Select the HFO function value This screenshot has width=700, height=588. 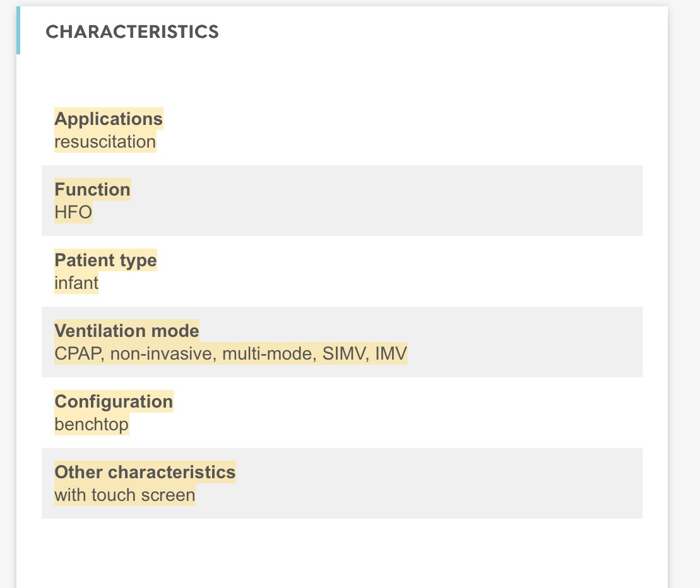tap(73, 212)
